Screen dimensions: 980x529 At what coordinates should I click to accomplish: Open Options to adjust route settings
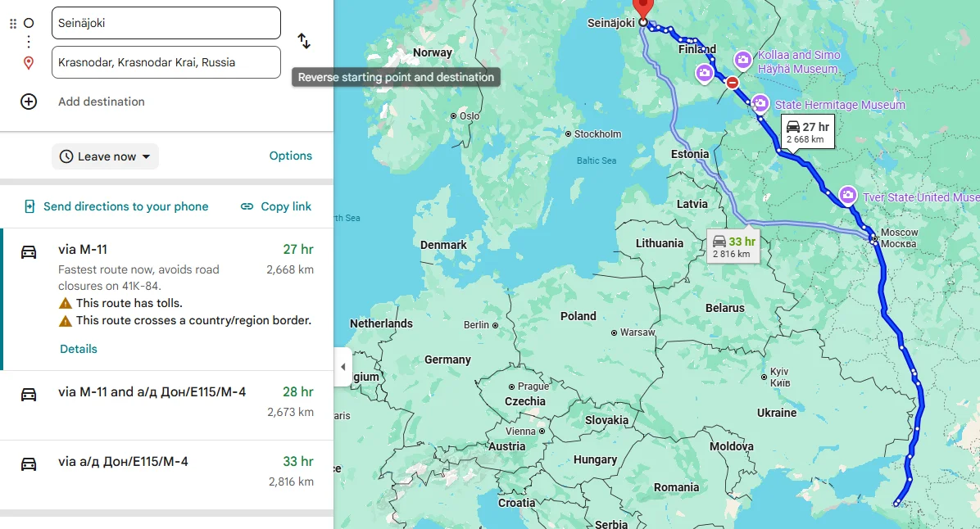[x=291, y=155]
